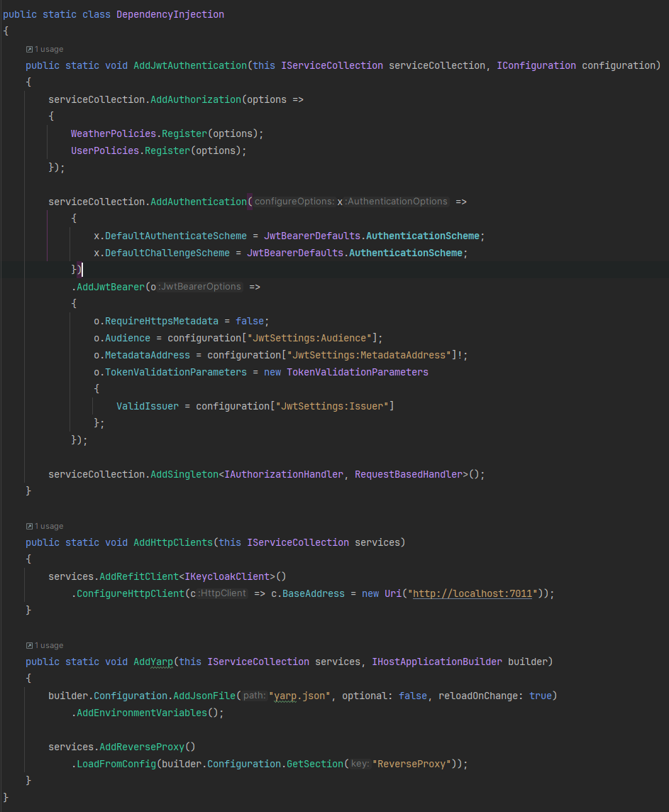Click the usage icon above AddHttpClients
Screen dimensions: 669x812
pyautogui.click(x=28, y=525)
